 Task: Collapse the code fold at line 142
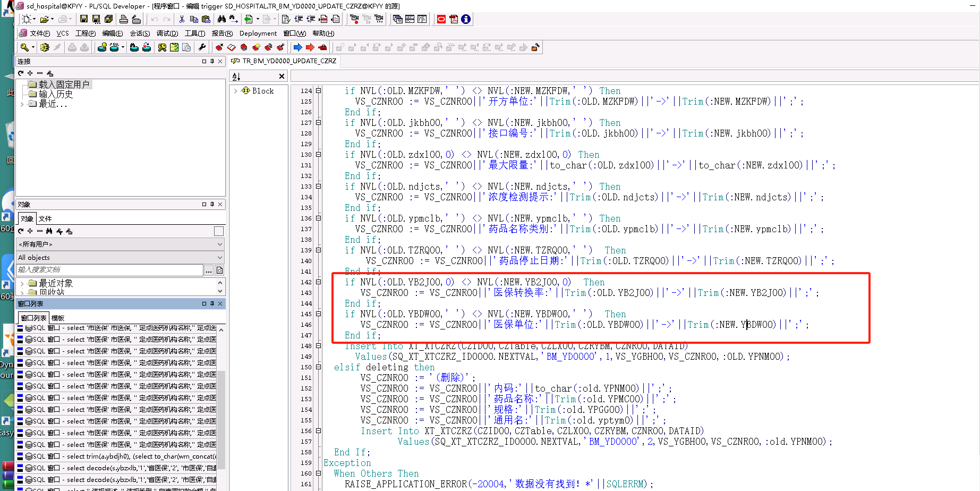click(319, 282)
